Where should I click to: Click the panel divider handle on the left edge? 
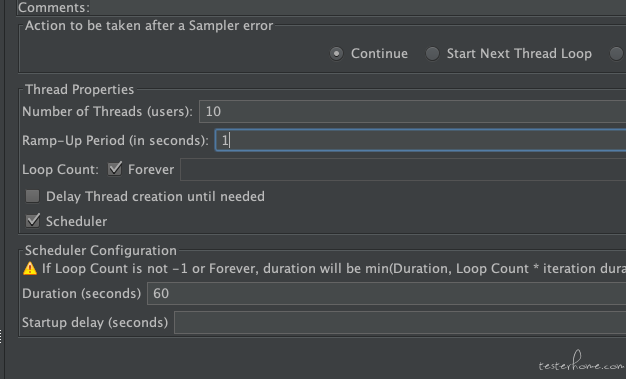click(x=1, y=337)
